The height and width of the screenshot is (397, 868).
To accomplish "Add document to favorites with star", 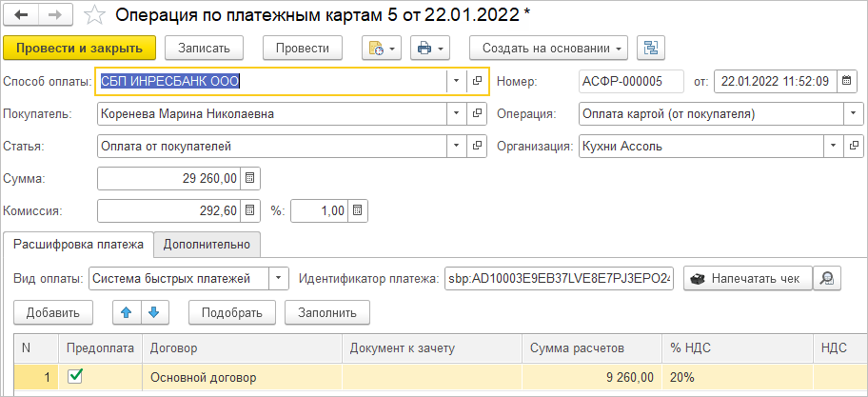I will (x=93, y=15).
